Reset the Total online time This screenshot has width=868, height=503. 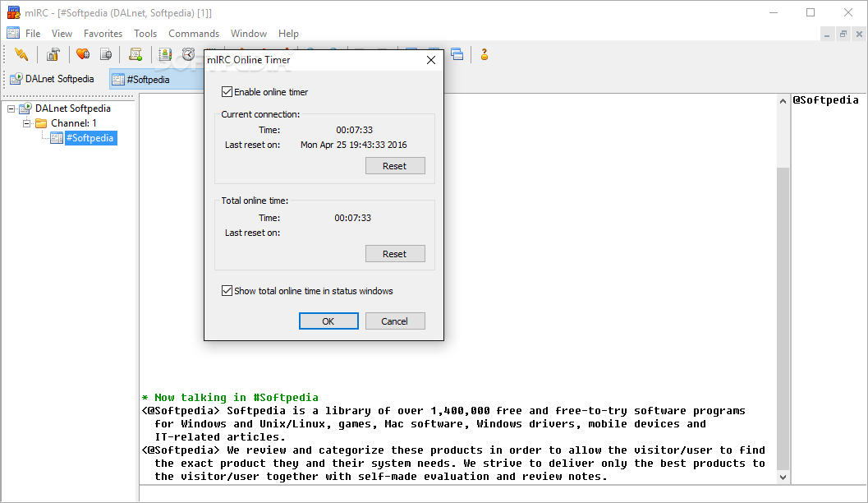click(395, 254)
